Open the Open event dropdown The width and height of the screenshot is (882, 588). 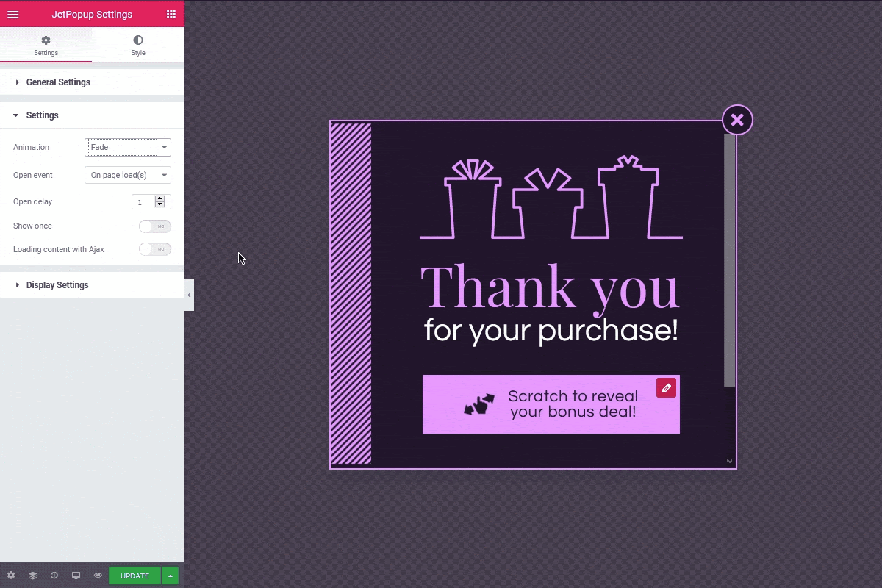128,175
